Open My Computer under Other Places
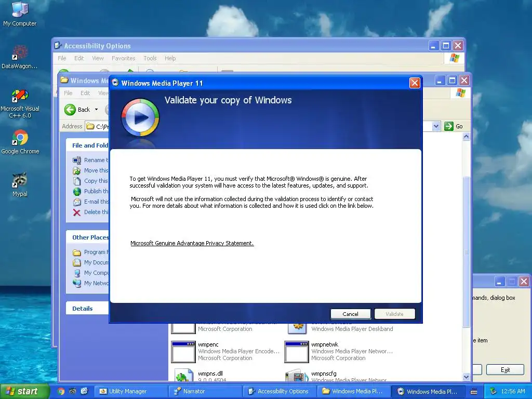The width and height of the screenshot is (532, 399). [91, 273]
